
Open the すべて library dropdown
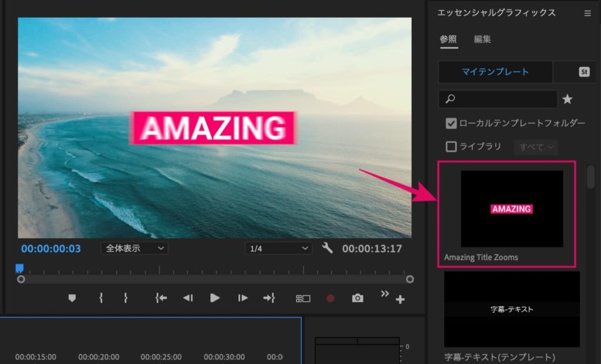536,147
